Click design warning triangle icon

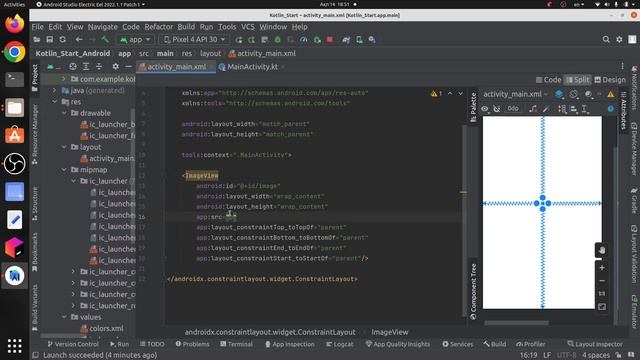pos(611,94)
